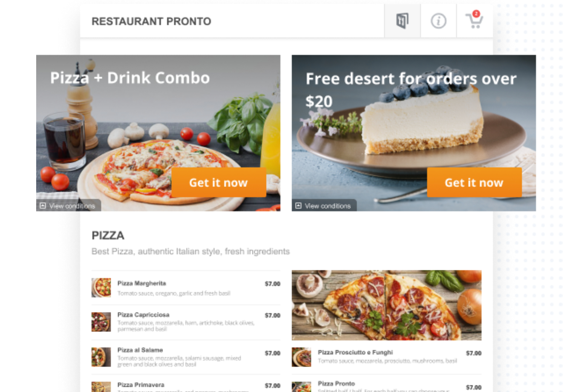Select the Pizza Margherita thumbnail
The height and width of the screenshot is (392, 588).
coord(101,288)
